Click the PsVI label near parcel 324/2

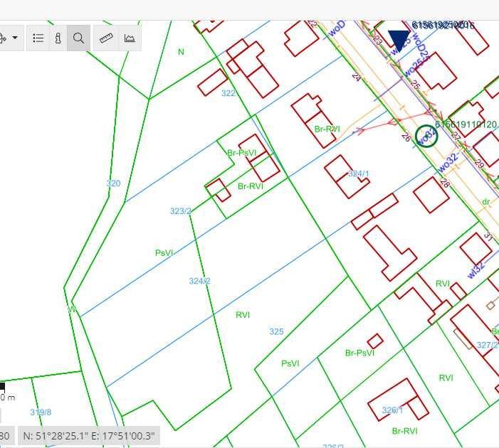[x=164, y=253]
